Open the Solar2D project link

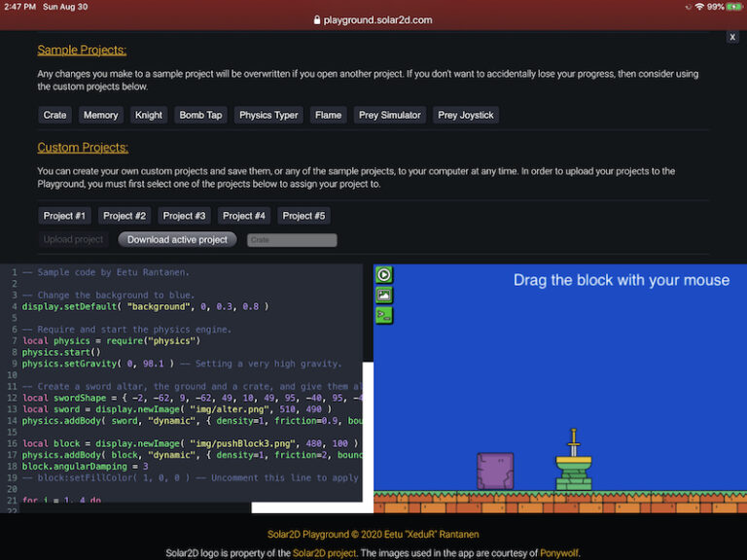tap(324, 553)
